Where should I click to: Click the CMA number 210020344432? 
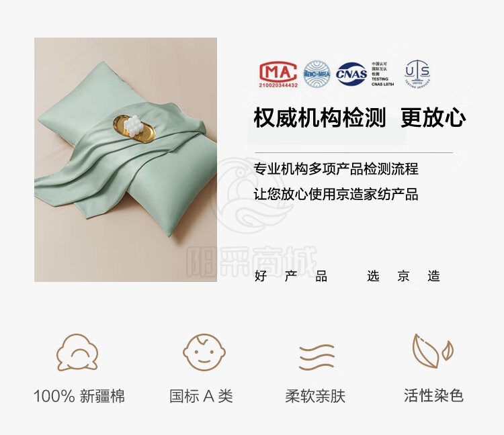[278, 85]
